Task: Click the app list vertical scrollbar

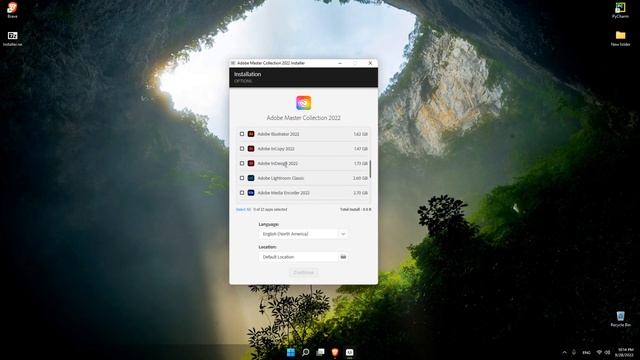Action: point(370,169)
